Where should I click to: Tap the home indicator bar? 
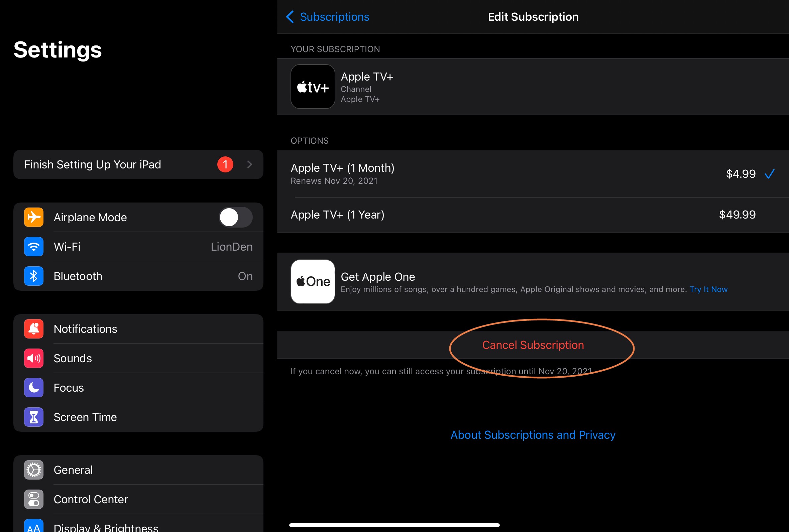tap(394, 525)
